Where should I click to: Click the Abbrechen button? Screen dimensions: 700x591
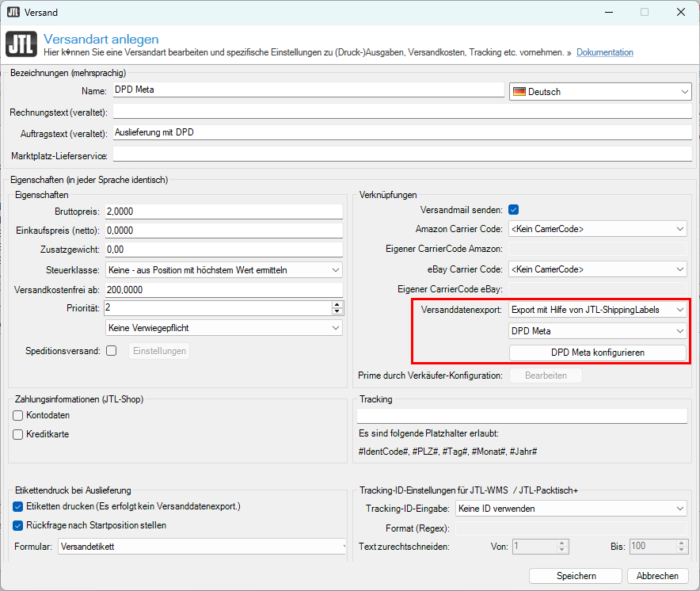point(657,576)
